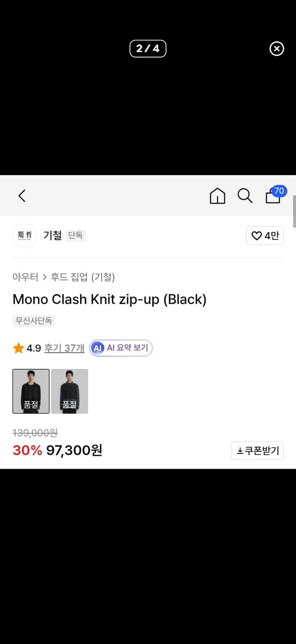View the shopping cart with 70 items
The height and width of the screenshot is (644, 296).
click(x=273, y=197)
